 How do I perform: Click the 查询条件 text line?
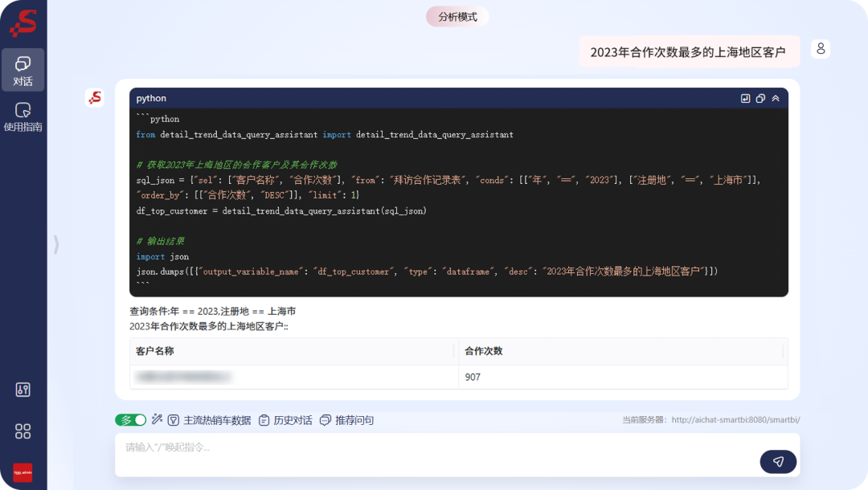(x=212, y=312)
